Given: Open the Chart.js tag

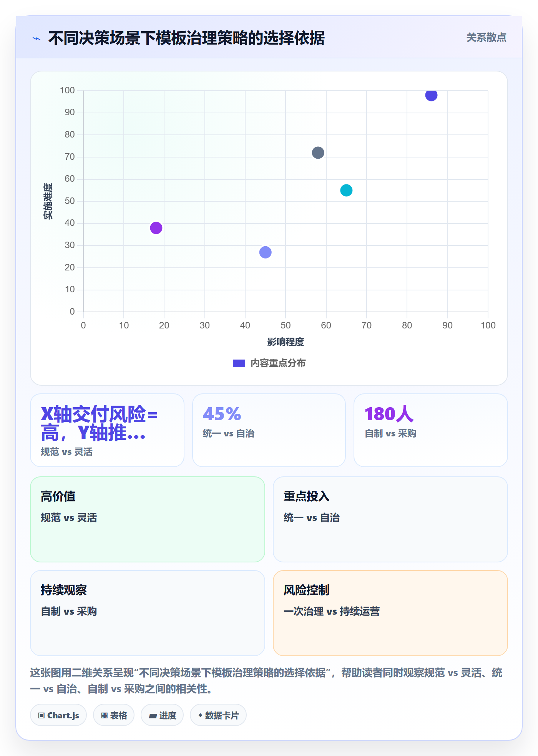Looking at the screenshot, I should point(58,715).
